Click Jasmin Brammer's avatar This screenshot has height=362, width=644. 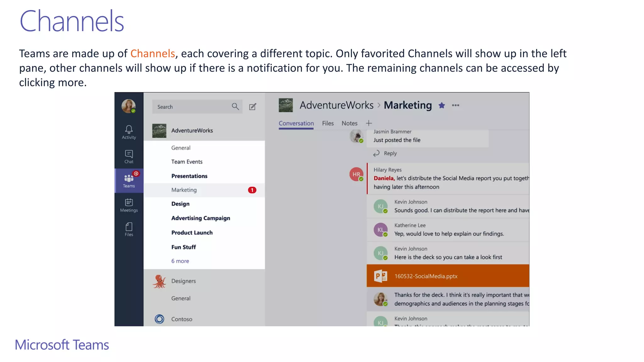pos(357,136)
